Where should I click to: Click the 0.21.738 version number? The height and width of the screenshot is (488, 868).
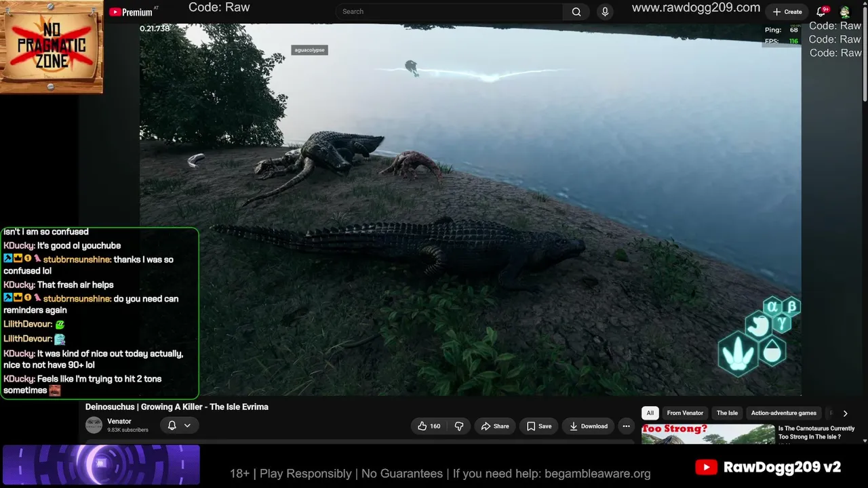155,28
